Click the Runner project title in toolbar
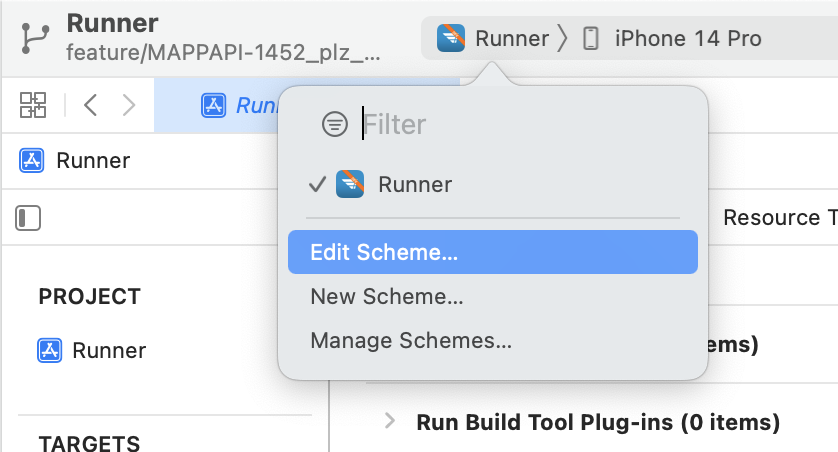This screenshot has height=452, width=838. pyautogui.click(x=112, y=24)
